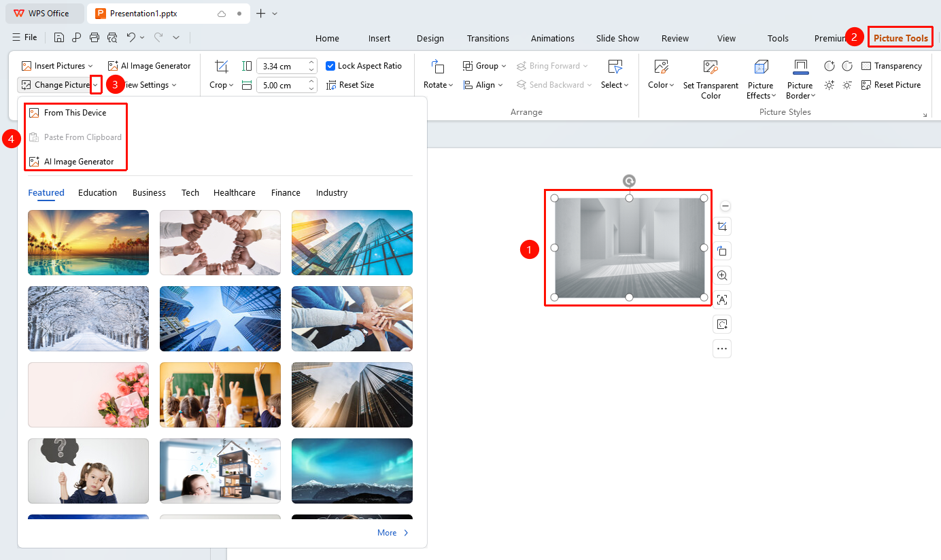Image resolution: width=941 pixels, height=560 pixels.
Task: Select the Set Transparent Color tool
Action: click(711, 79)
